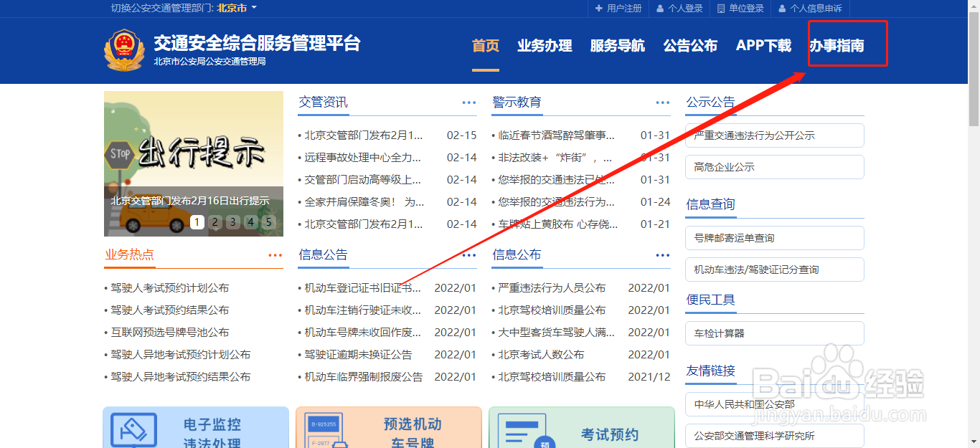Open 机动车违法/驾驶证记分查询
Image resolution: width=980 pixels, height=448 pixels.
point(774,270)
